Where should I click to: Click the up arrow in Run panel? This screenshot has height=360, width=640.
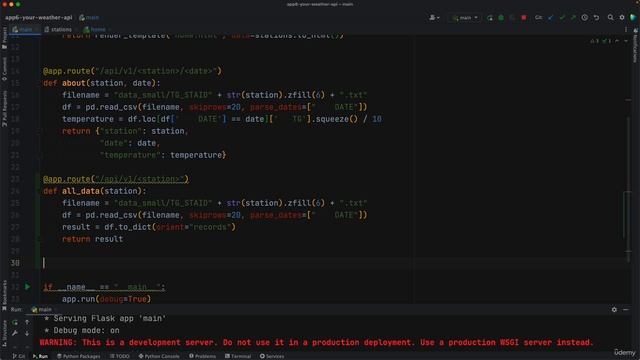coord(27,322)
